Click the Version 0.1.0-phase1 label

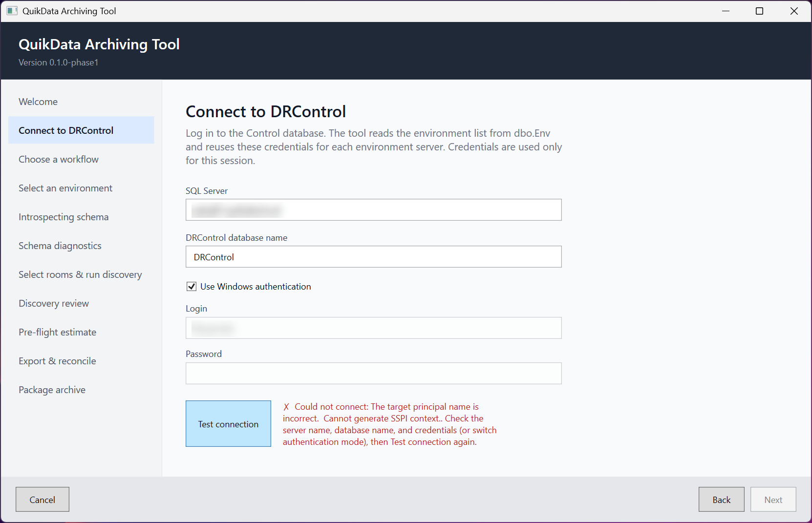point(59,63)
